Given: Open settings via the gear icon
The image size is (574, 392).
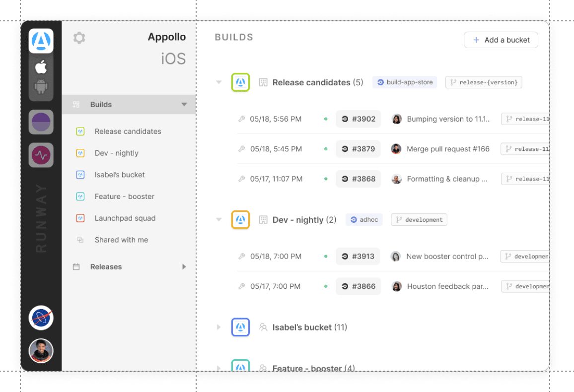Looking at the screenshot, I should click(x=79, y=38).
